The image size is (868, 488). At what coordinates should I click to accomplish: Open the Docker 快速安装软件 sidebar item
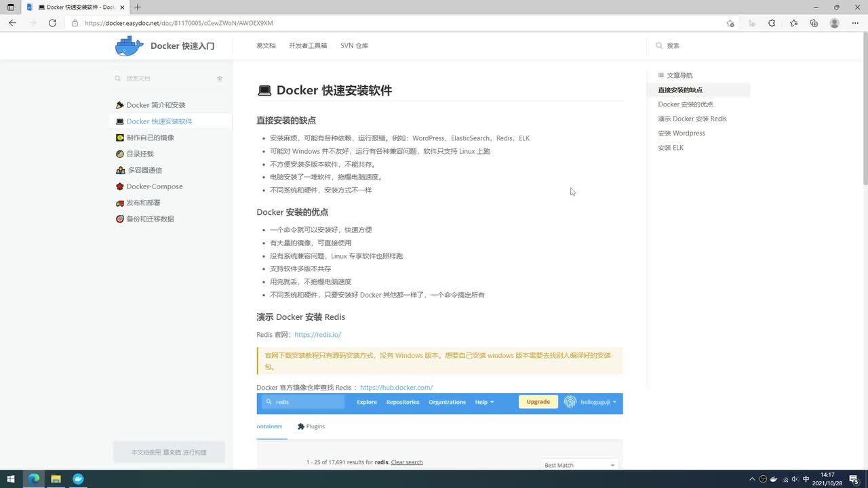pyautogui.click(x=170, y=121)
